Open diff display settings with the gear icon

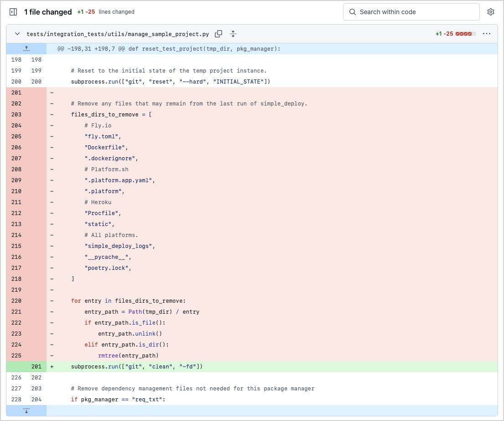point(490,12)
